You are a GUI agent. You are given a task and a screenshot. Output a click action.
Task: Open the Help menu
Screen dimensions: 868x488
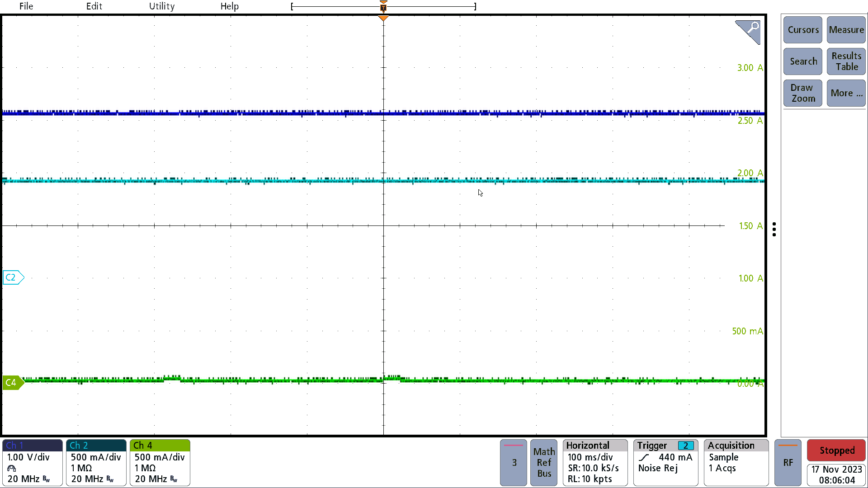tap(230, 6)
